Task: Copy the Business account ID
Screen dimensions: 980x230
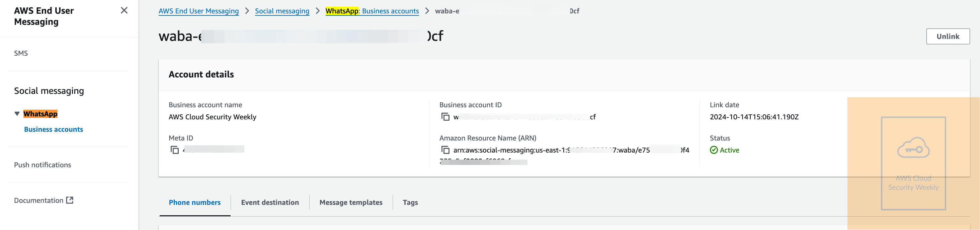Action: coord(445,117)
